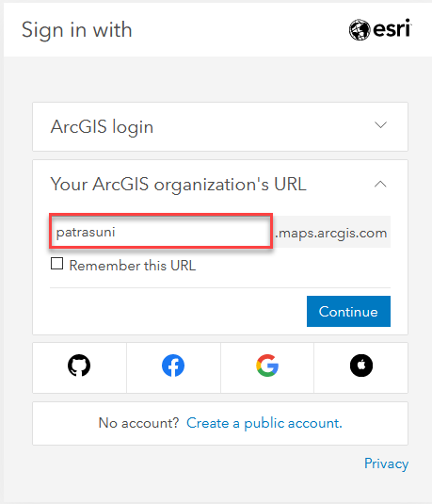Sign in using the GitHub icon
The image size is (432, 504).
tap(79, 366)
